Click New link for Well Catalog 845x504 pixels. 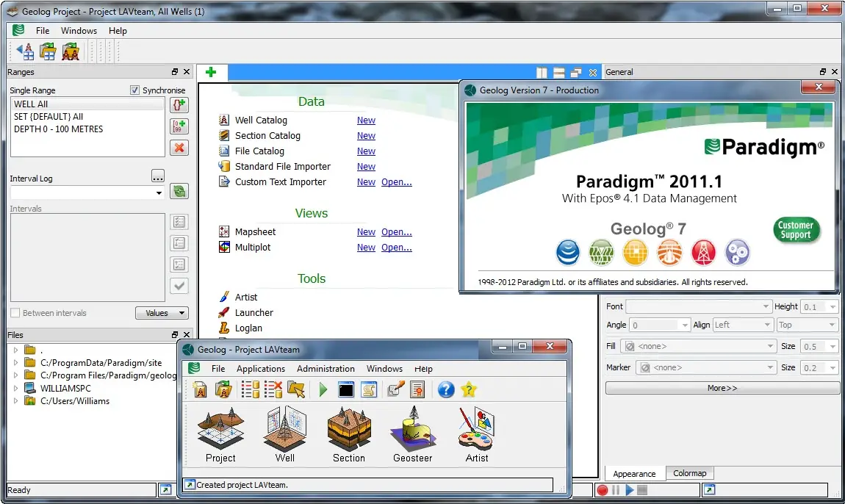coord(366,120)
